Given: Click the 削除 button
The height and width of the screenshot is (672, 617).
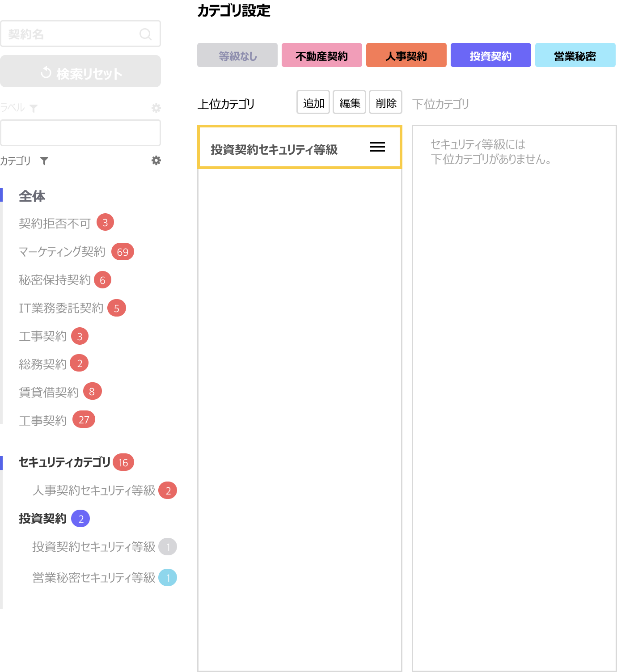Looking at the screenshot, I should coord(385,102).
